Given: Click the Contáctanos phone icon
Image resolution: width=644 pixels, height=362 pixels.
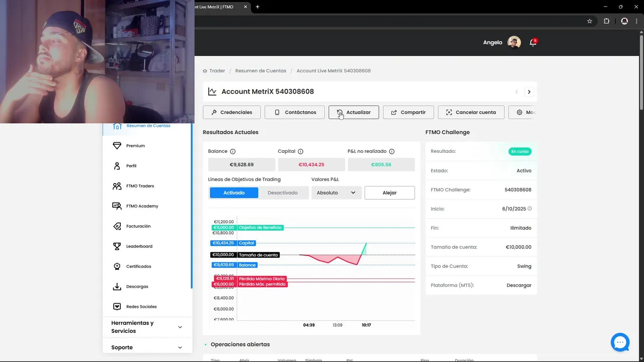Looking at the screenshot, I should 277,113.
